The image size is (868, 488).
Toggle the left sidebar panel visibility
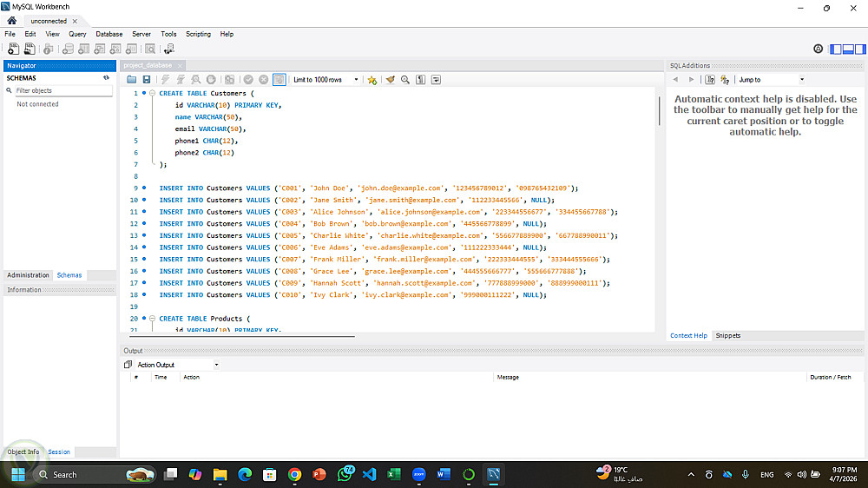click(837, 49)
